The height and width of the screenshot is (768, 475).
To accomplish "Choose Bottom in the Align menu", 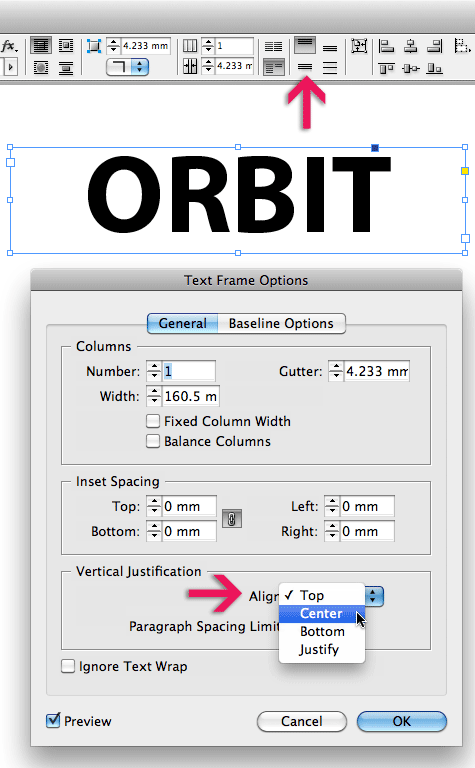I will (322, 631).
